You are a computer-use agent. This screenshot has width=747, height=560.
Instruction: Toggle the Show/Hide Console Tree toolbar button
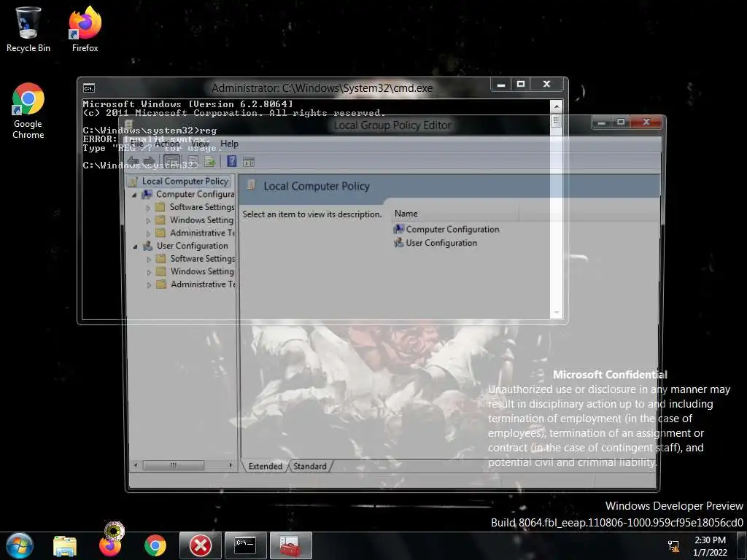point(172,161)
